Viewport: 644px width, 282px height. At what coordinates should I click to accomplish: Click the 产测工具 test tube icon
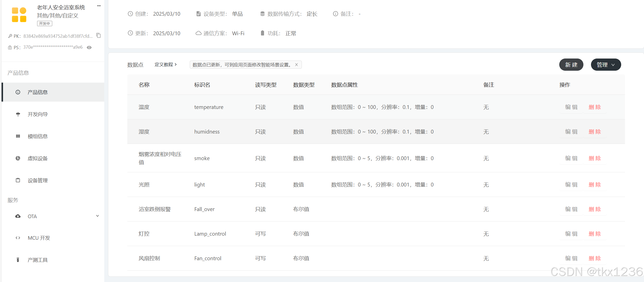click(18, 260)
